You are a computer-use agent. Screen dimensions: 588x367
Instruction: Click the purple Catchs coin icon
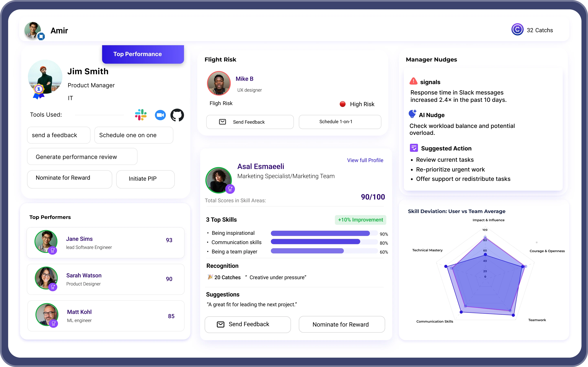[x=517, y=30]
